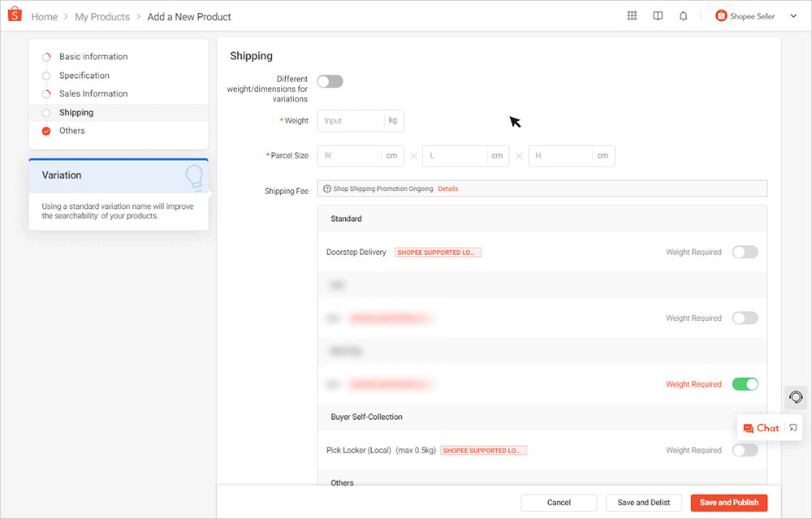Check notifications via the bell icon

pos(683,15)
